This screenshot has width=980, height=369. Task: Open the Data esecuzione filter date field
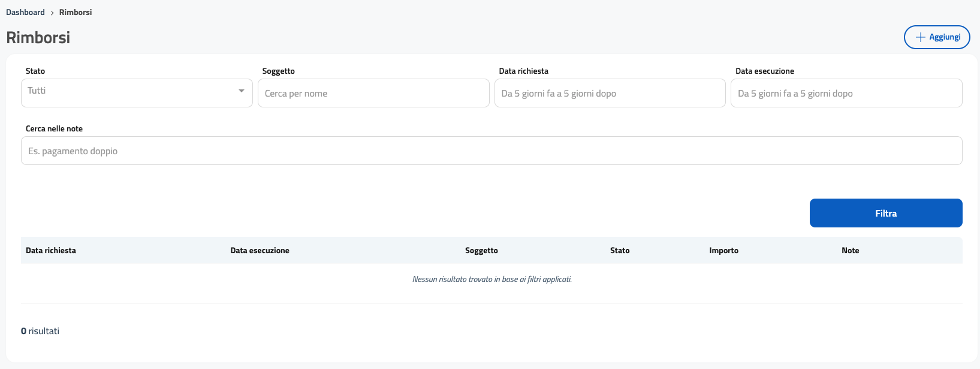[846, 94]
